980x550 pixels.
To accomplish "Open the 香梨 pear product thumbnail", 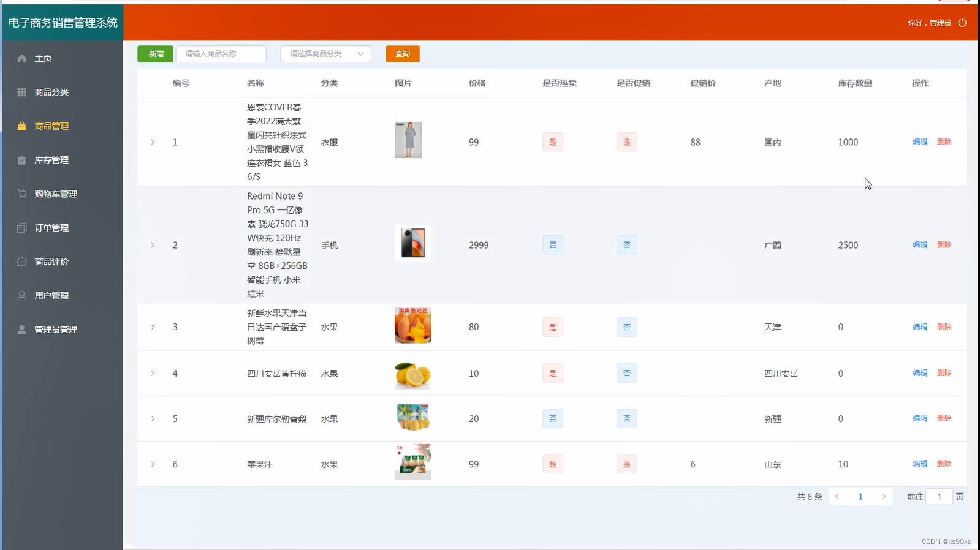I will [x=413, y=418].
